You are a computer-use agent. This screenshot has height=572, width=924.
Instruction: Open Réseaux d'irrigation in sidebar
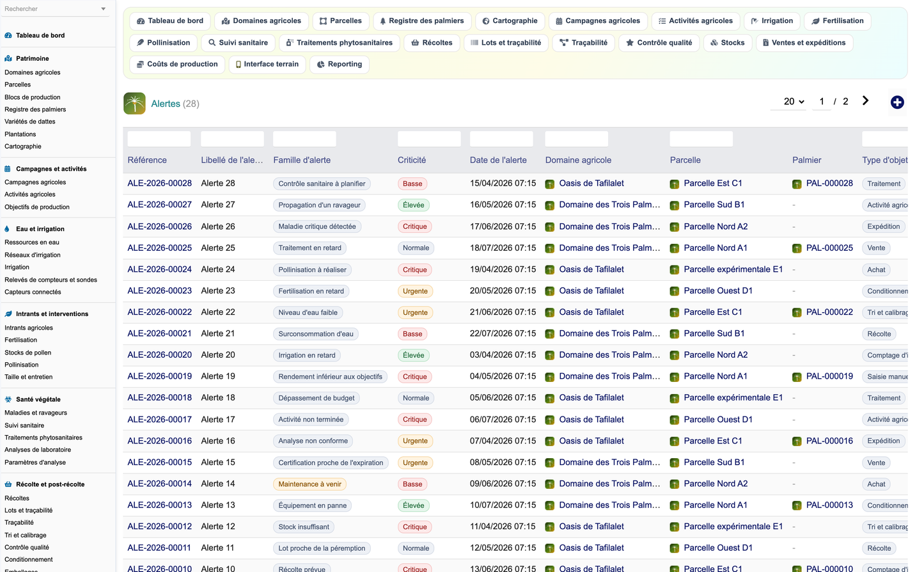coord(33,255)
